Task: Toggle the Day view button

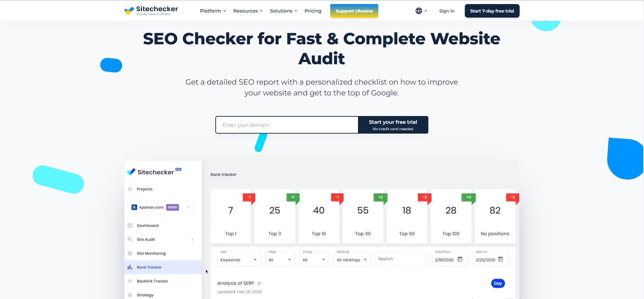Action: click(498, 283)
